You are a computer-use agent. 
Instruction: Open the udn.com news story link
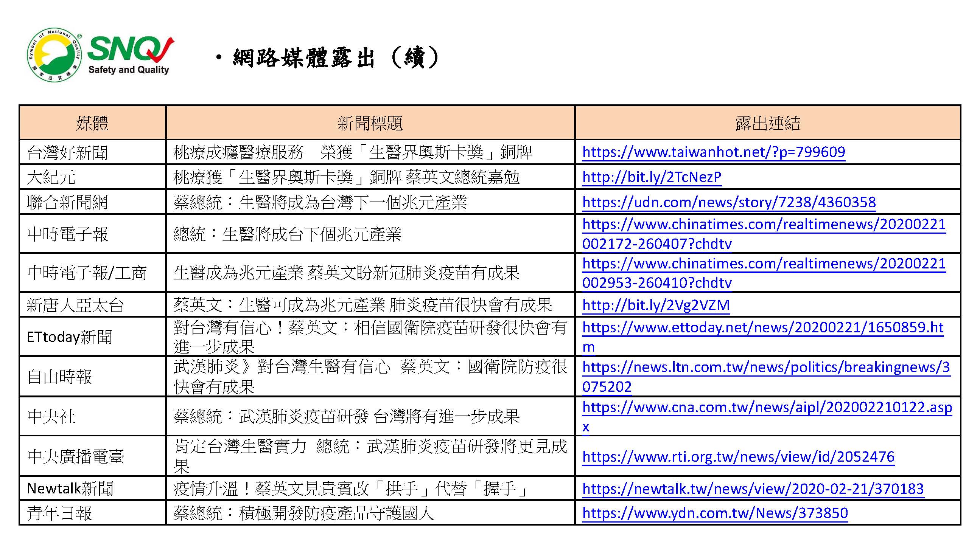pyautogui.click(x=729, y=202)
